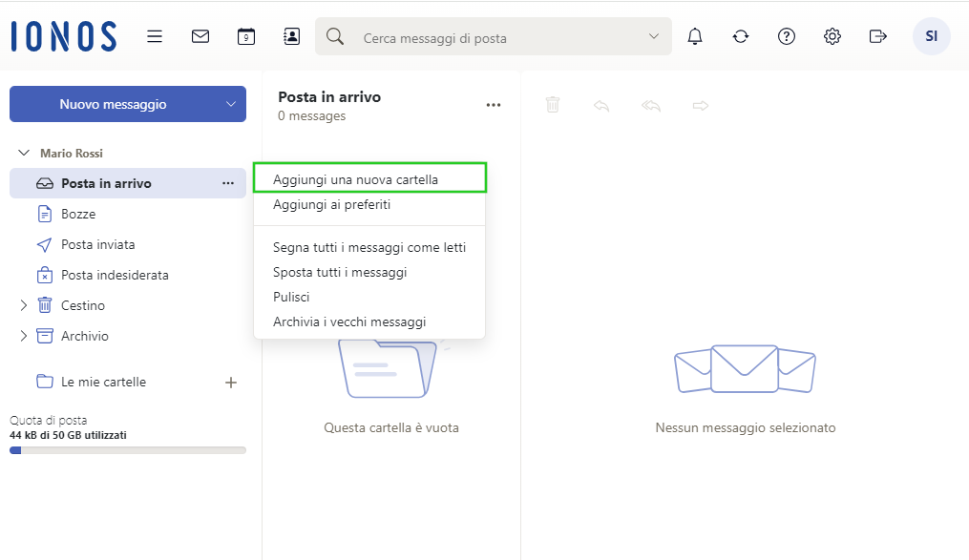Click the Posta indesiderata spam icon
The image size is (969, 560).
coord(45,276)
